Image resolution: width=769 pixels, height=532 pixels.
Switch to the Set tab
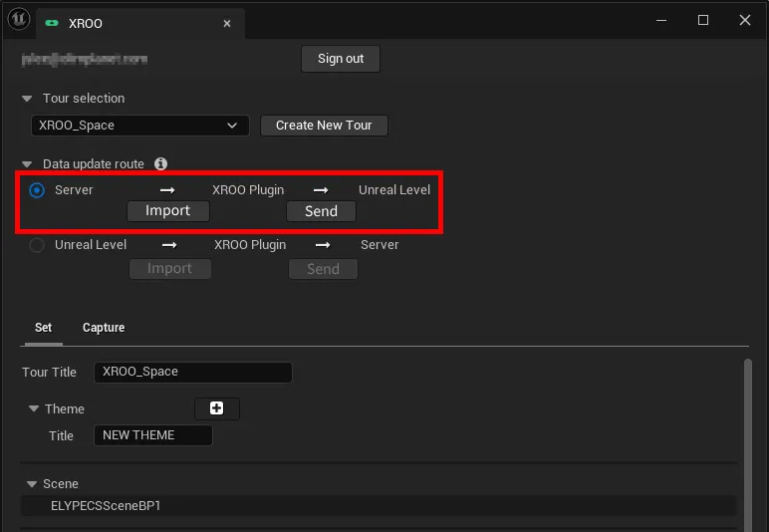coord(43,328)
